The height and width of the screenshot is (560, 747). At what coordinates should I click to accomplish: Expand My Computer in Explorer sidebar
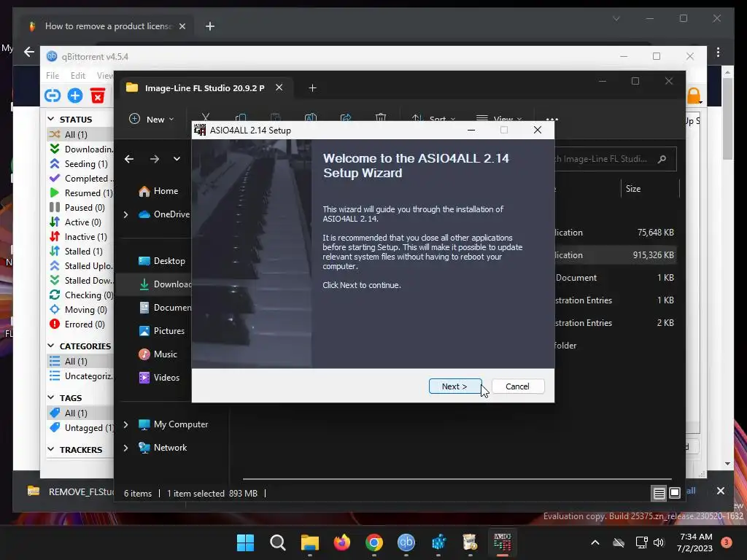coord(125,424)
